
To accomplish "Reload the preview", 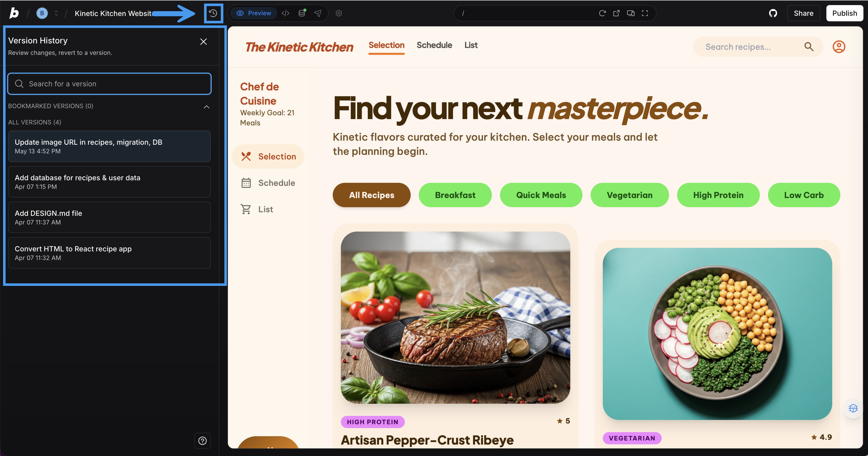I will (603, 13).
